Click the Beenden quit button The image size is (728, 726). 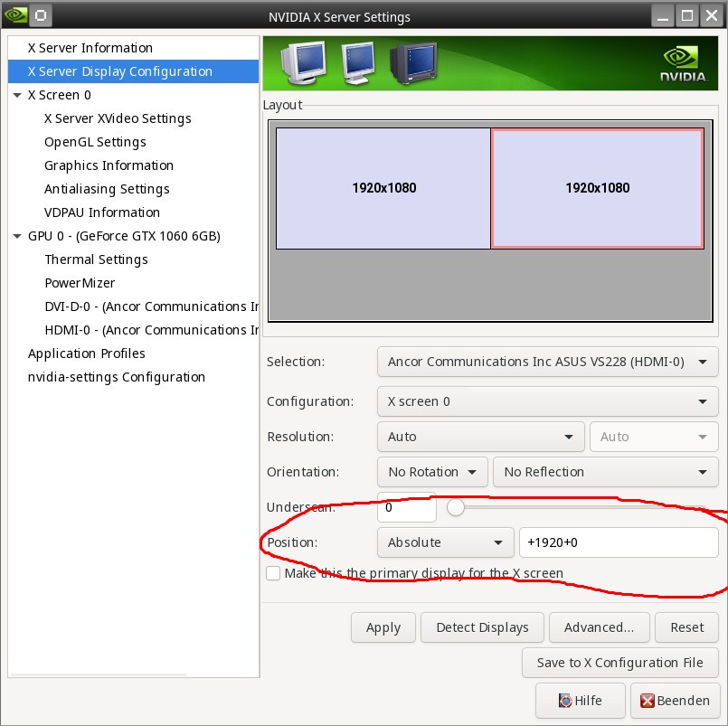(x=675, y=700)
